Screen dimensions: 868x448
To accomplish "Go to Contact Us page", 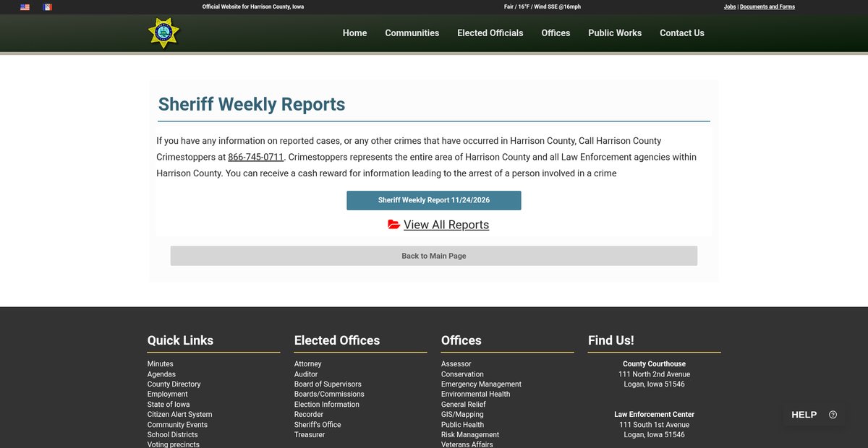I will coord(681,33).
